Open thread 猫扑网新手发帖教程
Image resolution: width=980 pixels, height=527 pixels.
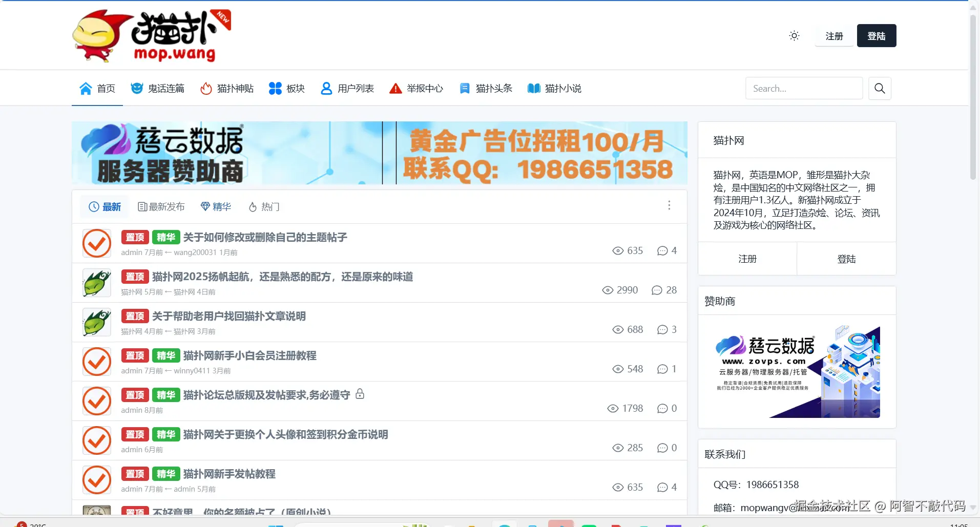point(230,474)
